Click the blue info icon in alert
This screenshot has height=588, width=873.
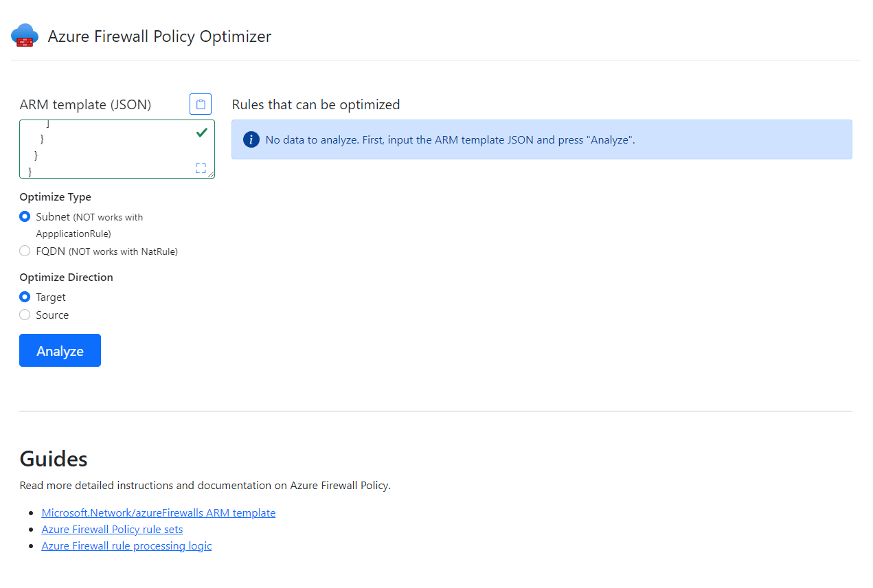(251, 139)
